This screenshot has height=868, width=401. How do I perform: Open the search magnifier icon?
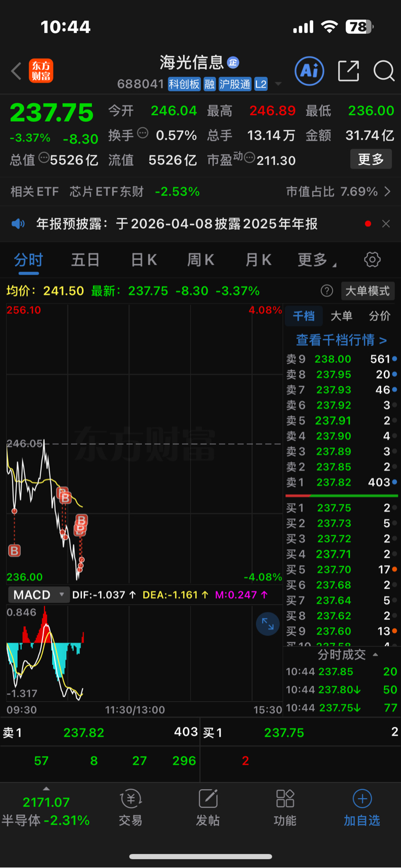click(384, 70)
